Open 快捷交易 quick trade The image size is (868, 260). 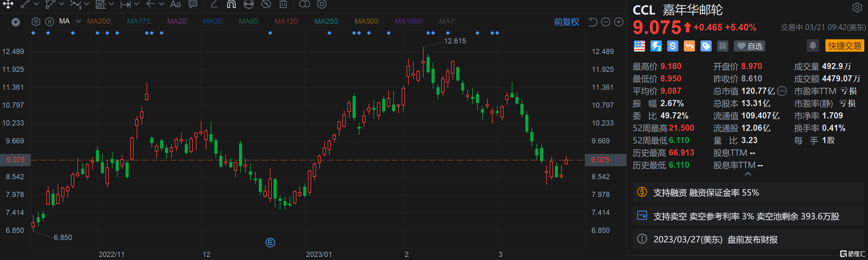tap(845, 46)
